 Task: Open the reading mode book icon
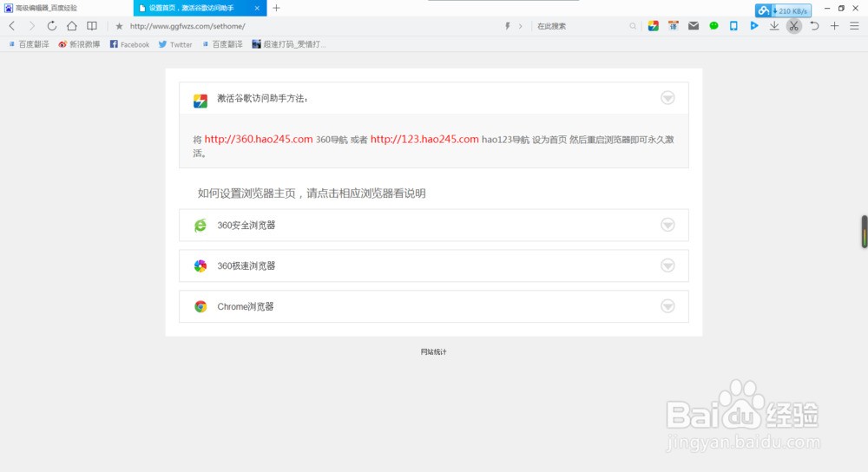click(92, 26)
